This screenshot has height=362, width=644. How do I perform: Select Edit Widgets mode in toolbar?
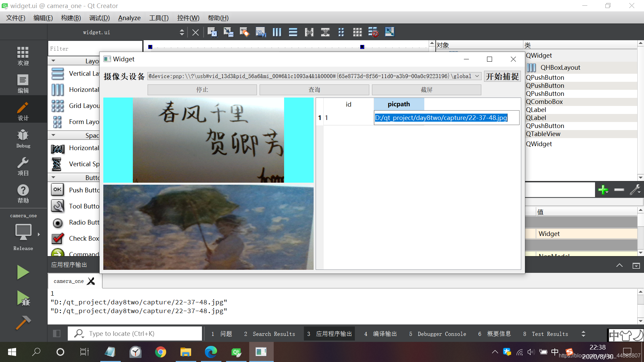click(x=212, y=32)
